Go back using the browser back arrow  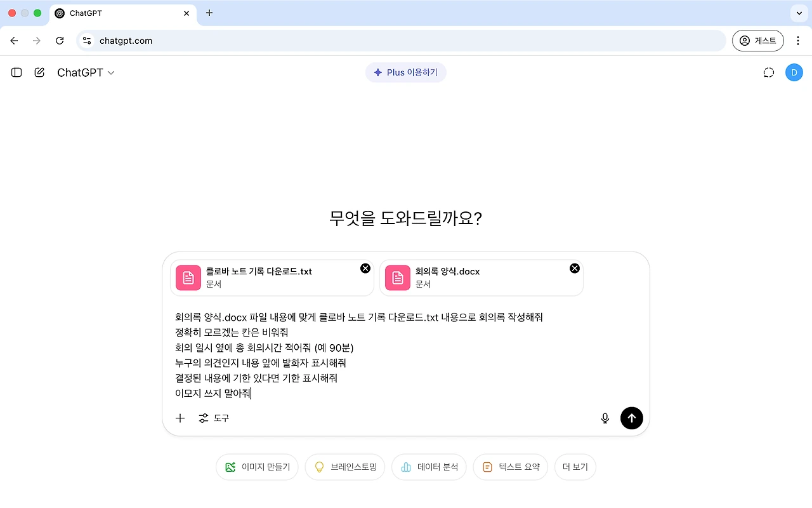coord(14,41)
